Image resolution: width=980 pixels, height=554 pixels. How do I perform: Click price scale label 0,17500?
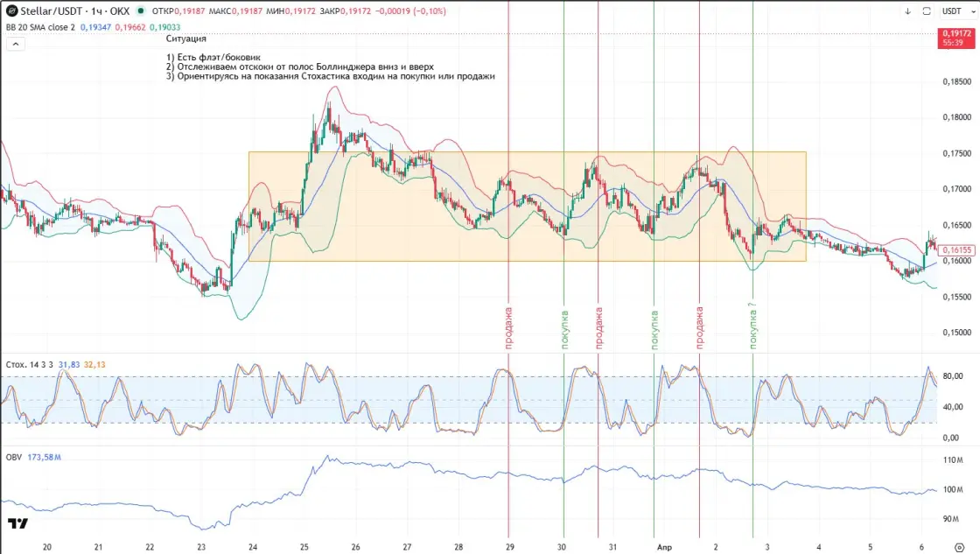click(957, 154)
